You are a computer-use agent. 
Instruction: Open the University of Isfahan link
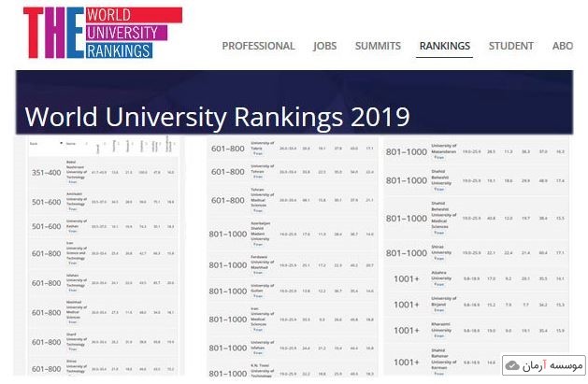point(263,345)
